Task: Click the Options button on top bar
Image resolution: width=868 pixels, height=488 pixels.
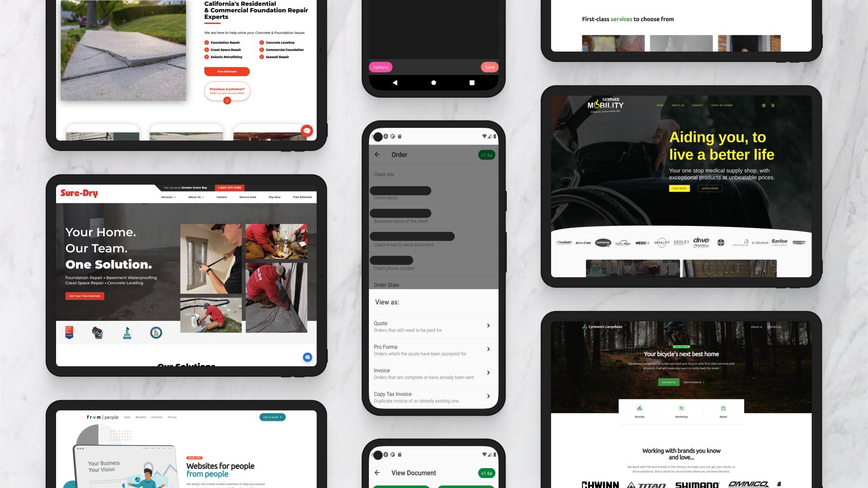Action: pyautogui.click(x=380, y=67)
